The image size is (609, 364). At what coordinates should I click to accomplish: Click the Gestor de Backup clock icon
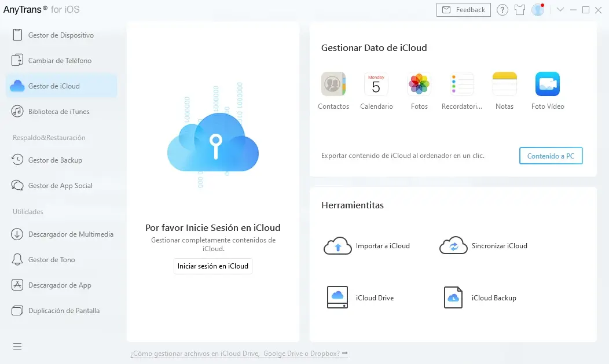[x=17, y=160]
